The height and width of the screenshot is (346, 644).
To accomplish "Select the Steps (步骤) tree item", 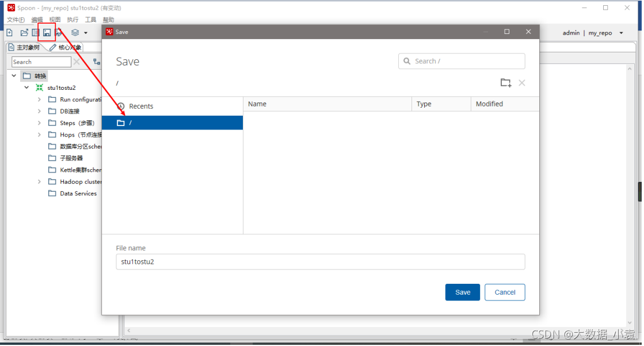I will pyautogui.click(x=77, y=123).
